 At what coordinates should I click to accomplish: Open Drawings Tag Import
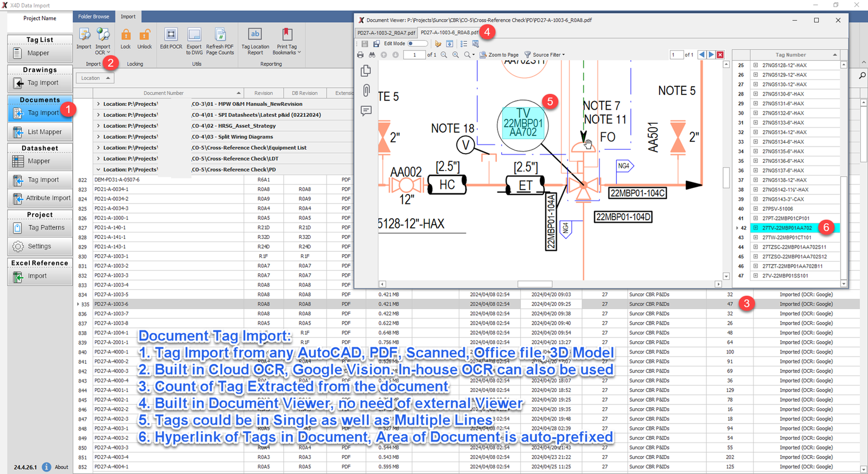point(40,83)
